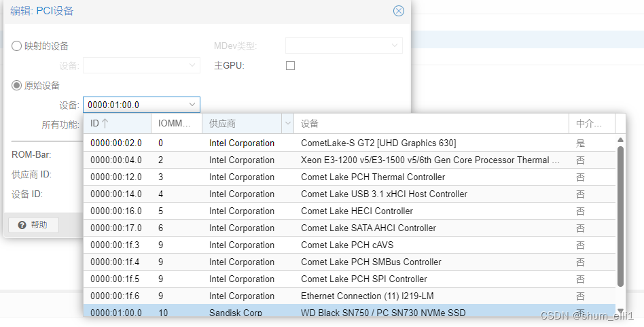Click IOMMU group 10 cell
Image resolution: width=644 pixels, height=327 pixels.
pyautogui.click(x=163, y=313)
